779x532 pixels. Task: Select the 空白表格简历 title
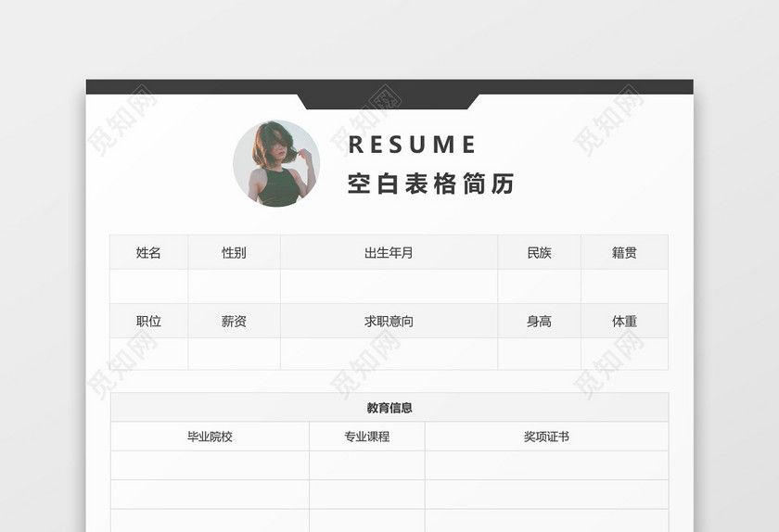(430, 184)
